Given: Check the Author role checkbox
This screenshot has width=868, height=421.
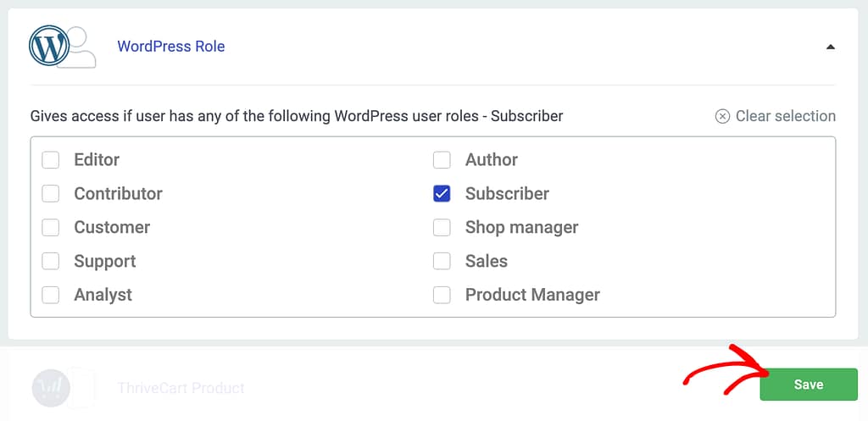Looking at the screenshot, I should click(442, 159).
